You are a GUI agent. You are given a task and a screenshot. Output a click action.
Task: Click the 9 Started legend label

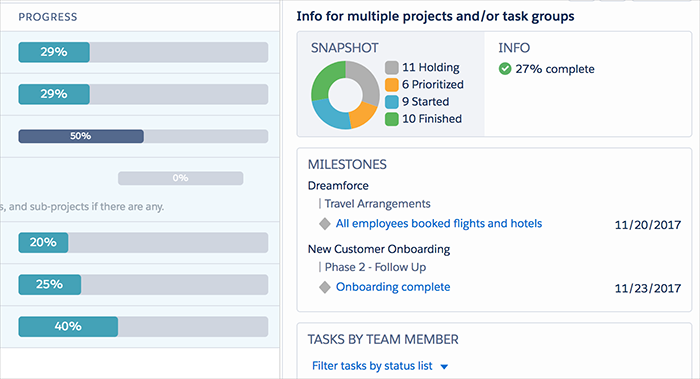point(425,102)
